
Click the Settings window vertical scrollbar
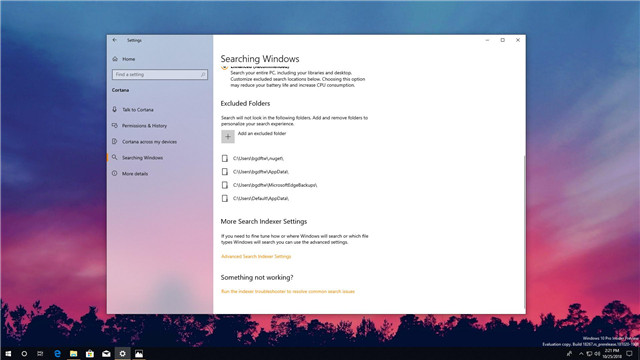(524, 231)
